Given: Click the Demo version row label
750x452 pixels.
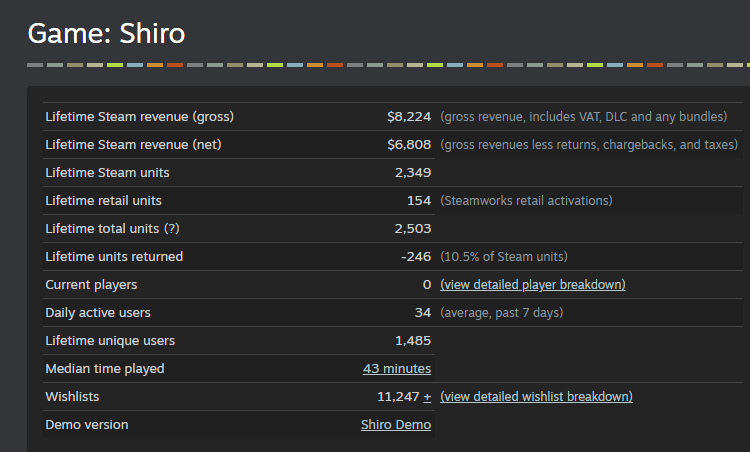Looking at the screenshot, I should [87, 425].
